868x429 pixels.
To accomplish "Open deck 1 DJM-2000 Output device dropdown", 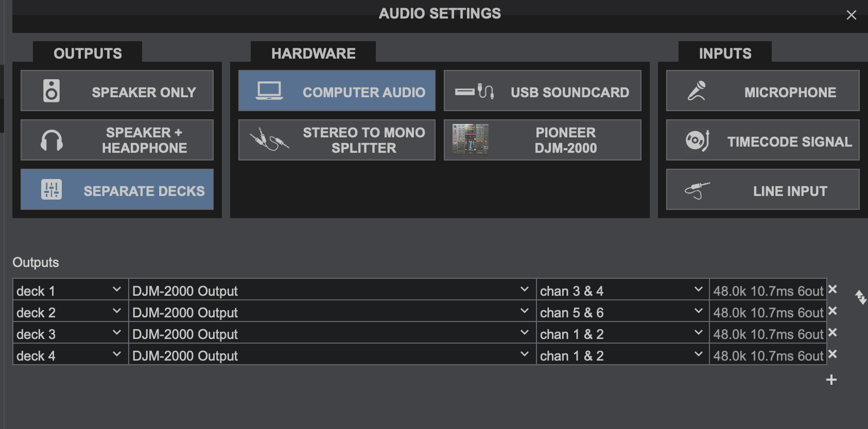I will [x=332, y=290].
